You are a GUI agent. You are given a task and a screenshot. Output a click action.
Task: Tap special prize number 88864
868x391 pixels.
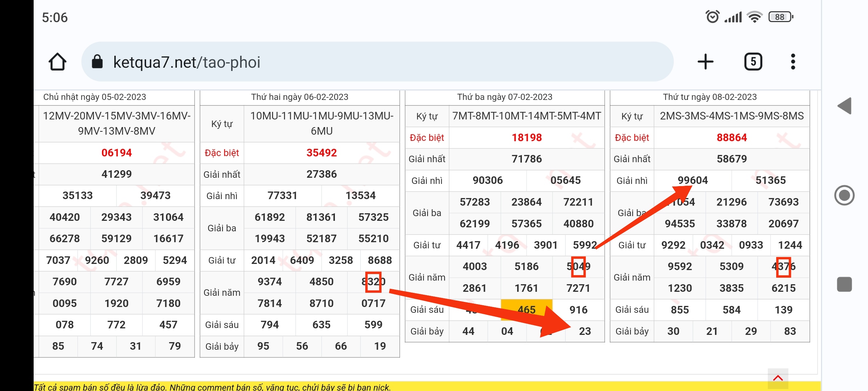click(x=731, y=138)
